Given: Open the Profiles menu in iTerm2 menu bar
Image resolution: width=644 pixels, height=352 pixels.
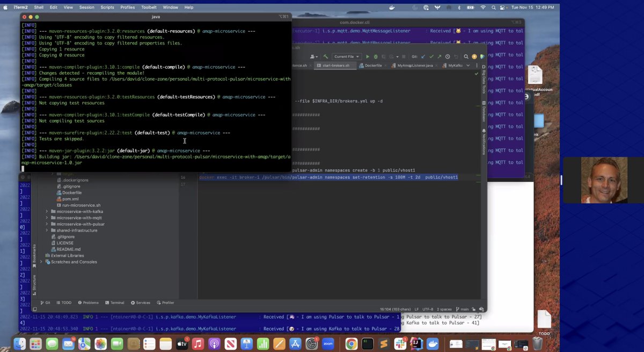Looking at the screenshot, I should pos(128,8).
